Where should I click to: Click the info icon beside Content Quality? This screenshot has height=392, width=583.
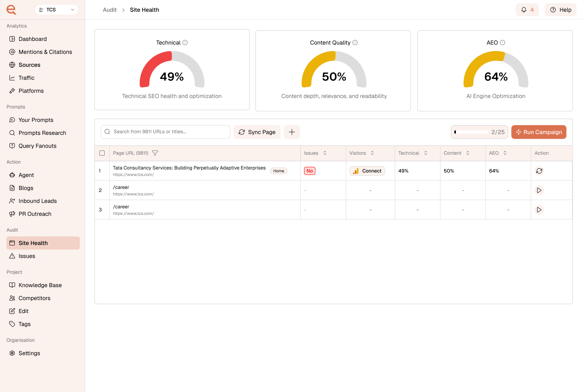coord(355,43)
